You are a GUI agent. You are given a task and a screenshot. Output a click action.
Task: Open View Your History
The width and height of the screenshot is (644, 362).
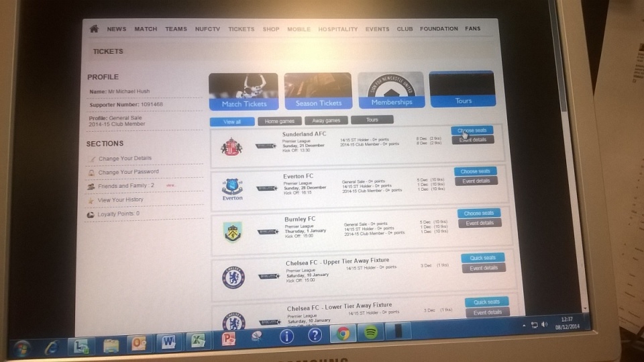(x=120, y=200)
